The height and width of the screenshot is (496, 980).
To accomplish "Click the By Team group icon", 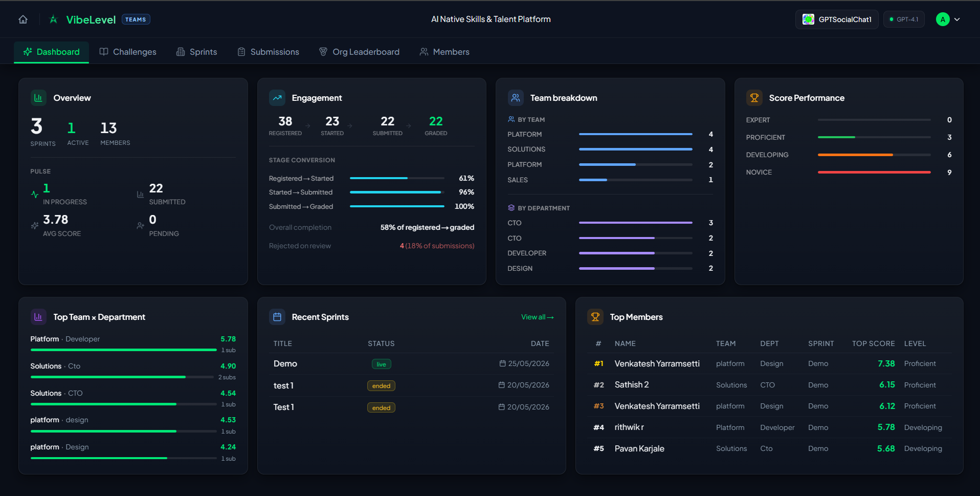I will [x=511, y=119].
